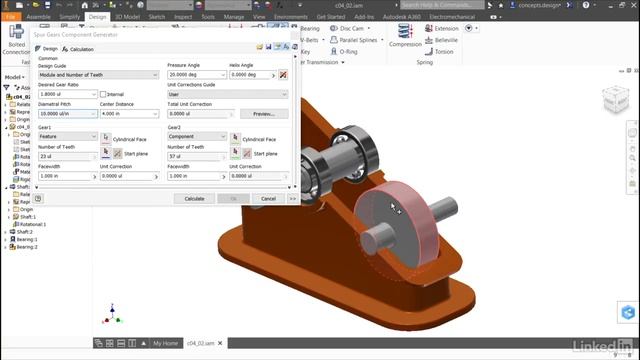Open the 3D Model ribbon tab
The image size is (640, 360).
click(127, 17)
